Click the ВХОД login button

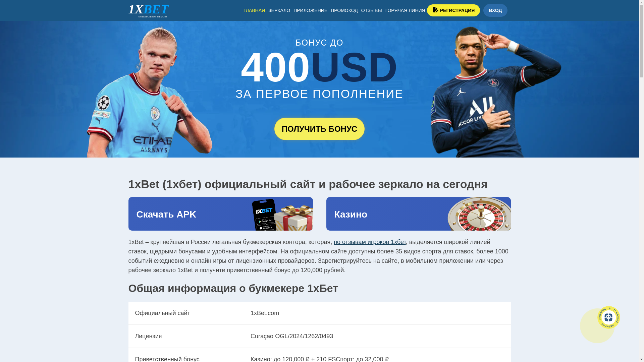[495, 10]
